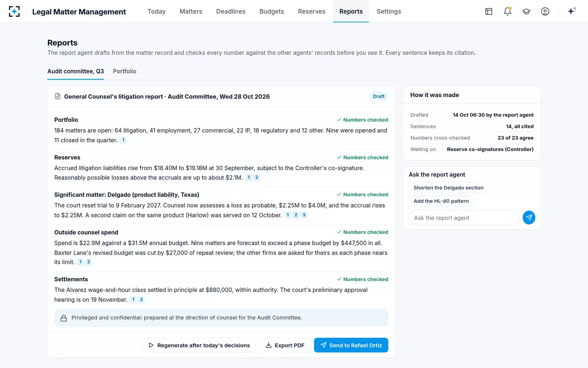Open citation 3 in the Delgado section
Screen dimensions: 588x368
304,215
